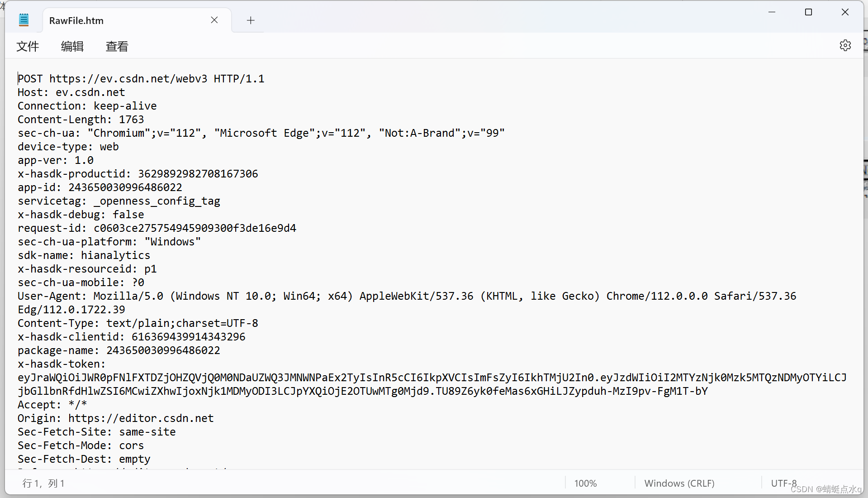This screenshot has width=868, height=498.
Task: Click the x-hasdk-resourceid: p1 line
Action: tap(87, 269)
